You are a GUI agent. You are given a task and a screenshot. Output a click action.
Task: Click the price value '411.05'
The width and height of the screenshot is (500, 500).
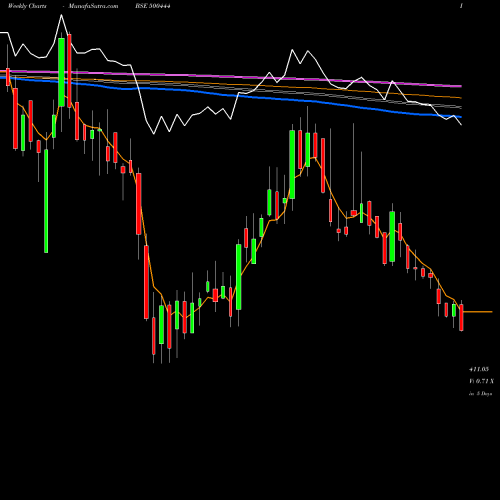479,369
